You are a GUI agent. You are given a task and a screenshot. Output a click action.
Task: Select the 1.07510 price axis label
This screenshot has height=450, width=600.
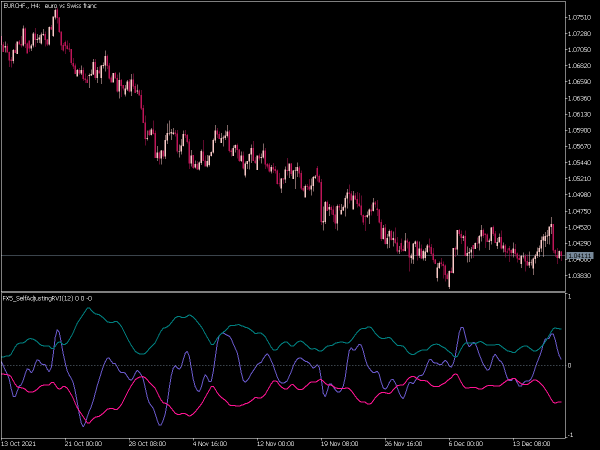pos(579,17)
